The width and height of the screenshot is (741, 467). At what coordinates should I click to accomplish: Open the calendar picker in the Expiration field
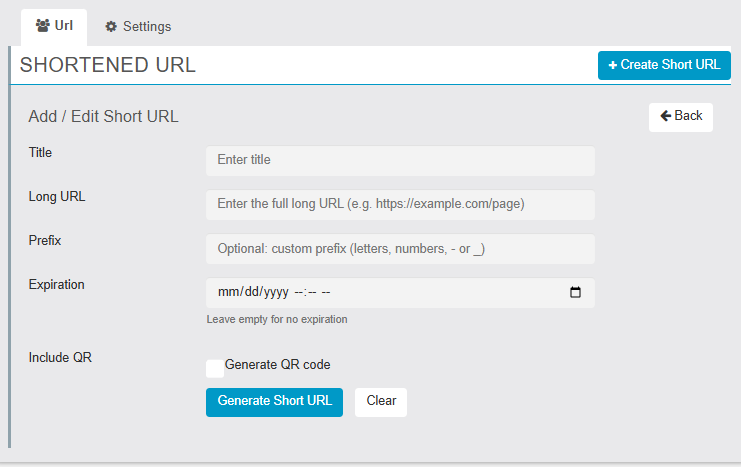575,293
